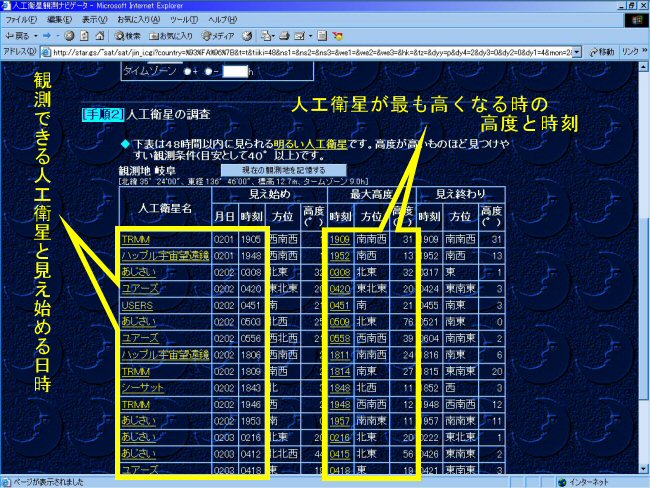
Task: Select the plus timezone radio button
Action: coord(187,71)
